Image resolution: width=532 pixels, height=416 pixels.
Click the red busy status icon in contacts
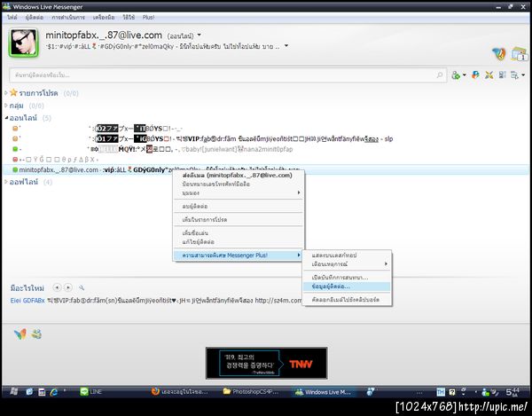(x=15, y=159)
